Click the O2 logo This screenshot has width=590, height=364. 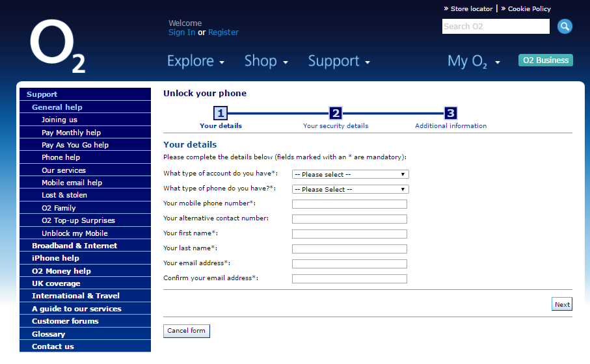[x=58, y=46]
